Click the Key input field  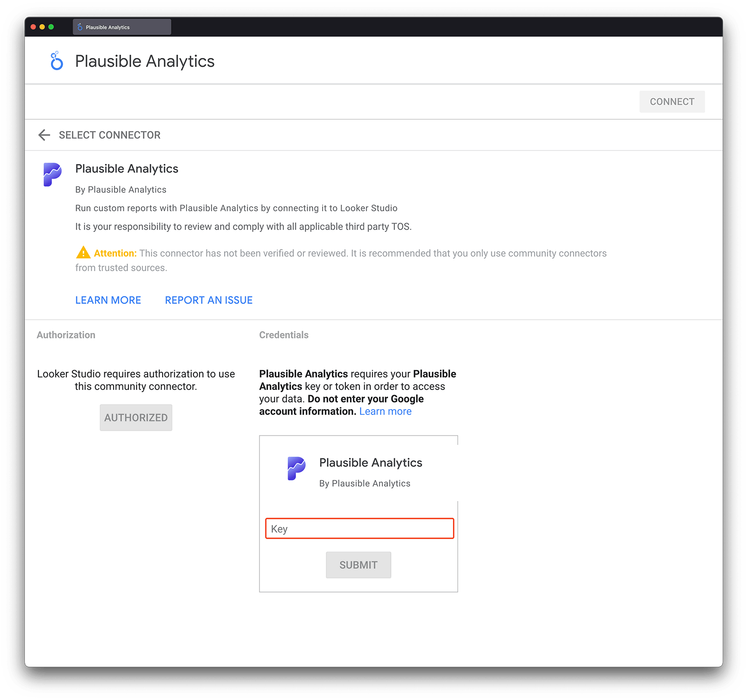[359, 528]
